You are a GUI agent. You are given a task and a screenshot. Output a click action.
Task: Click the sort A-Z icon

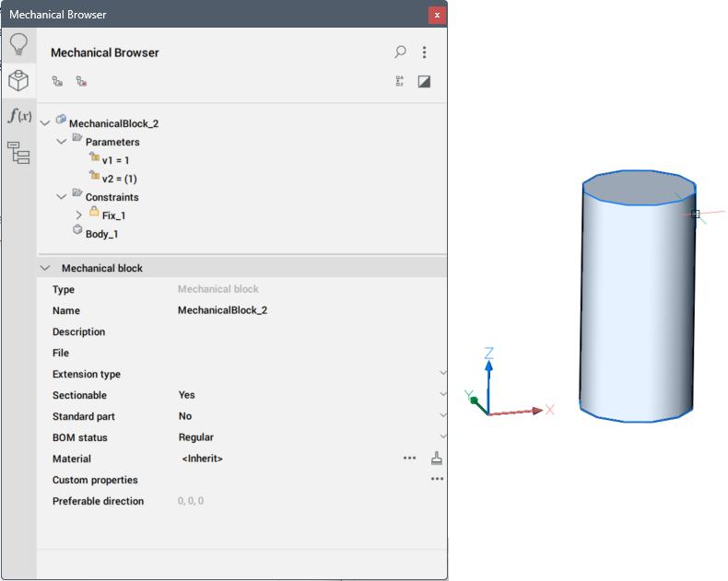(x=400, y=81)
